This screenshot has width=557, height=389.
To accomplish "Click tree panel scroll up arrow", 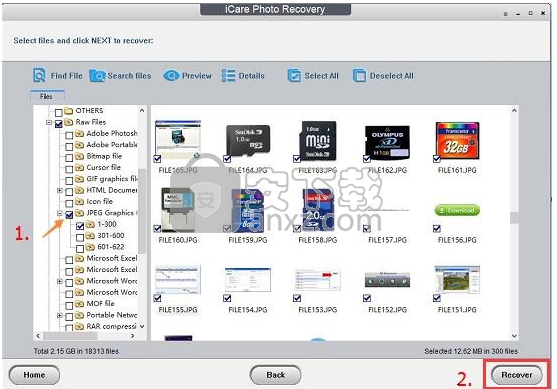I will [x=142, y=110].
